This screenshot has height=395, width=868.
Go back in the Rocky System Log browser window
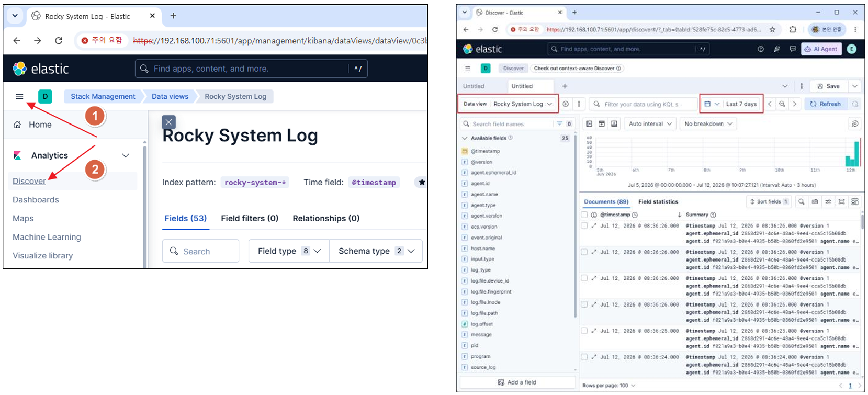point(17,40)
